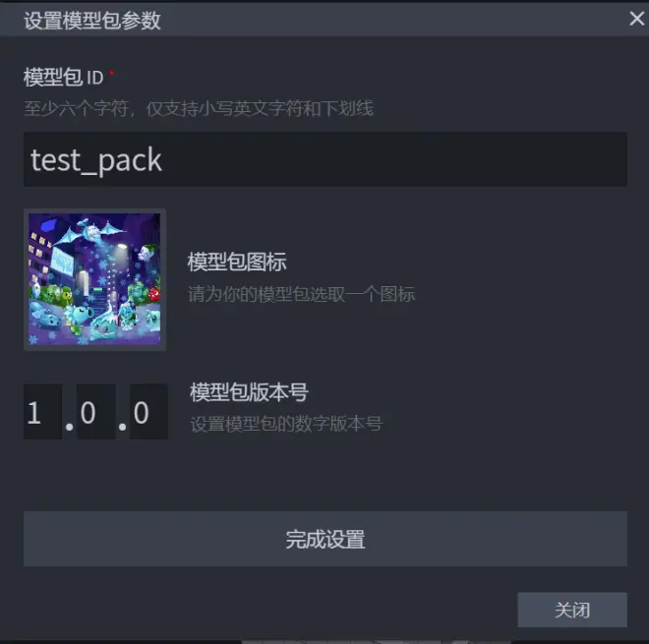The image size is (649, 644).
Task: Select the major version field showing 1
Action: pos(42,412)
